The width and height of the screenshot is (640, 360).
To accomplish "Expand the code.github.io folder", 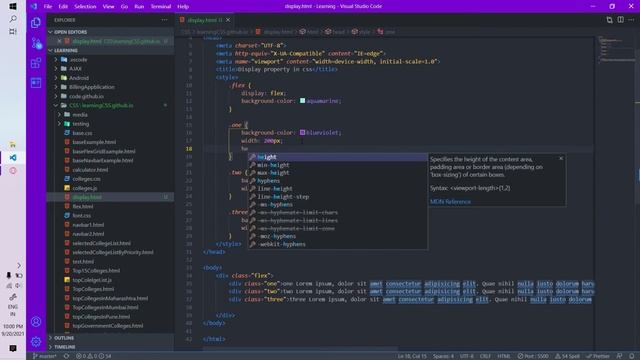I will (86, 96).
